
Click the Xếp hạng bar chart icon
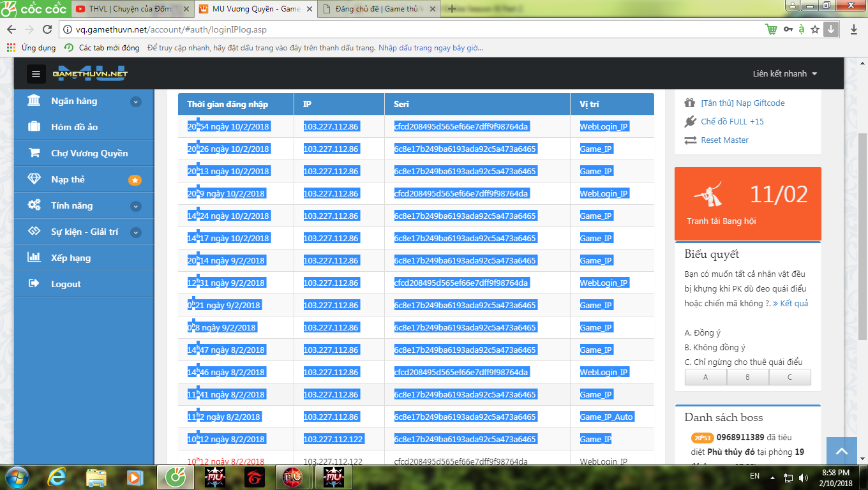pyautogui.click(x=34, y=258)
